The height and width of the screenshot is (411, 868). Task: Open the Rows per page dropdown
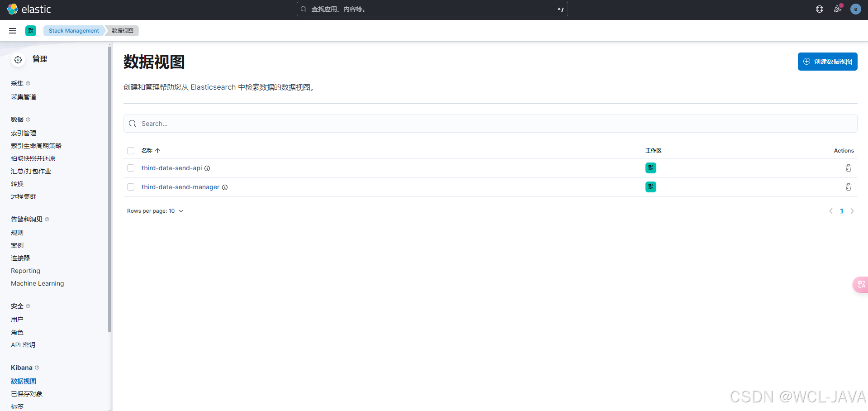[x=155, y=211]
